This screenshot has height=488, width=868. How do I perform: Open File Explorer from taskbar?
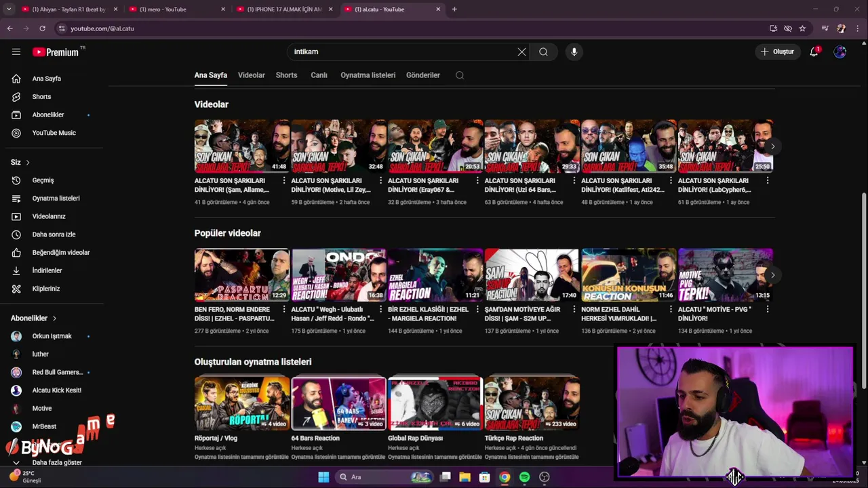pos(465,477)
